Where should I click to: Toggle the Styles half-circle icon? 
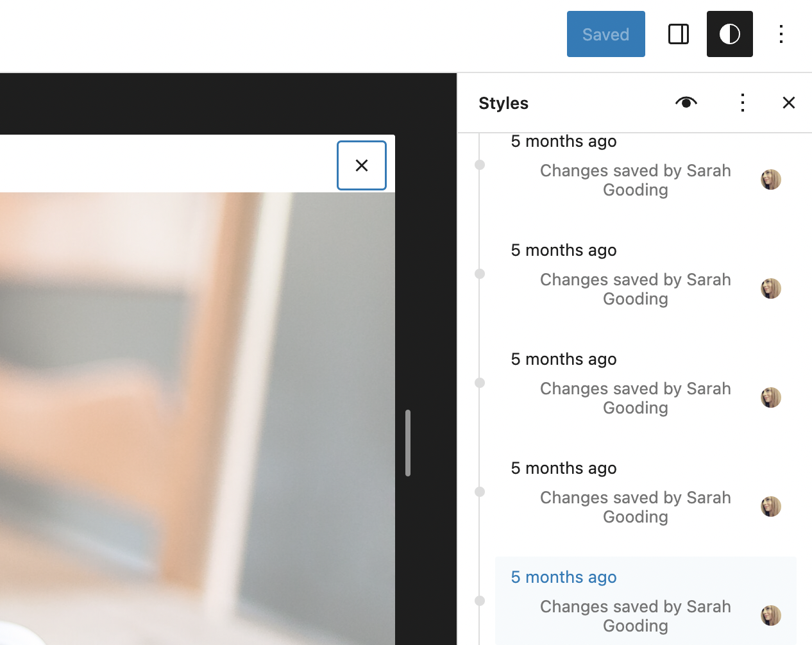(729, 34)
